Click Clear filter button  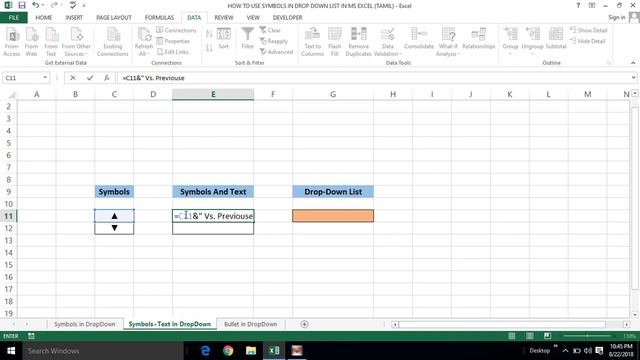tap(270, 30)
